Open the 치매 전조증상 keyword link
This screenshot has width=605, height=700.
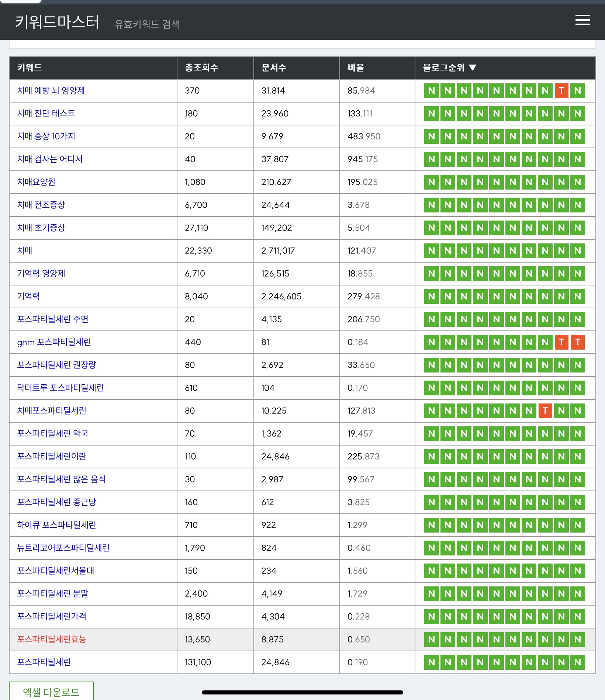point(41,205)
